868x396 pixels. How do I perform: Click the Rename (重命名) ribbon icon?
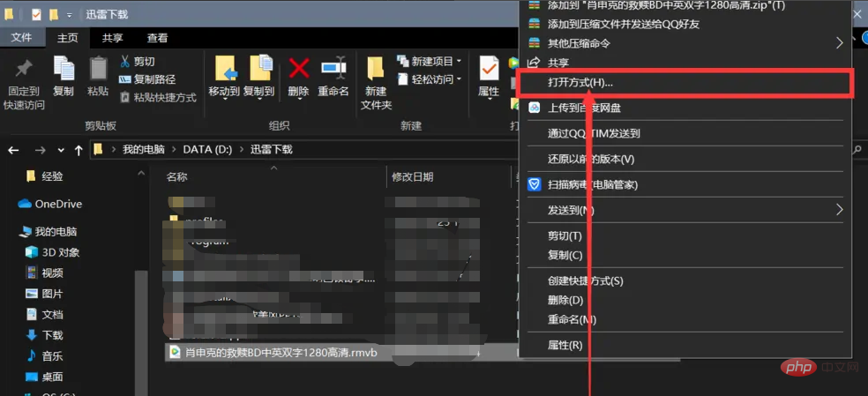(x=333, y=69)
